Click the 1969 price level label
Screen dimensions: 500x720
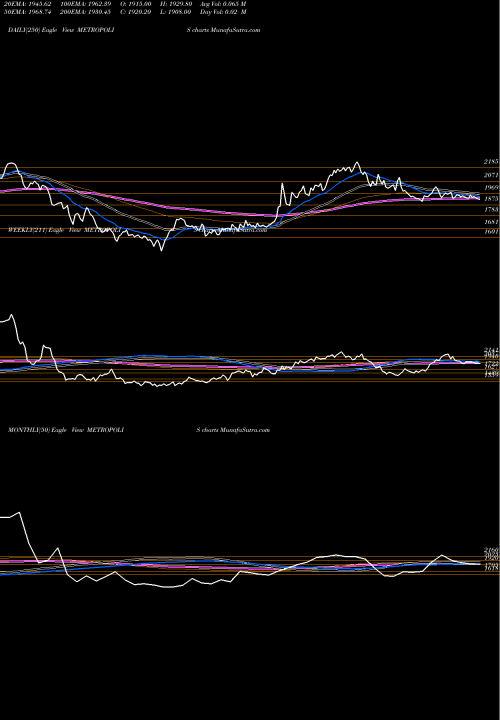tap(491, 188)
